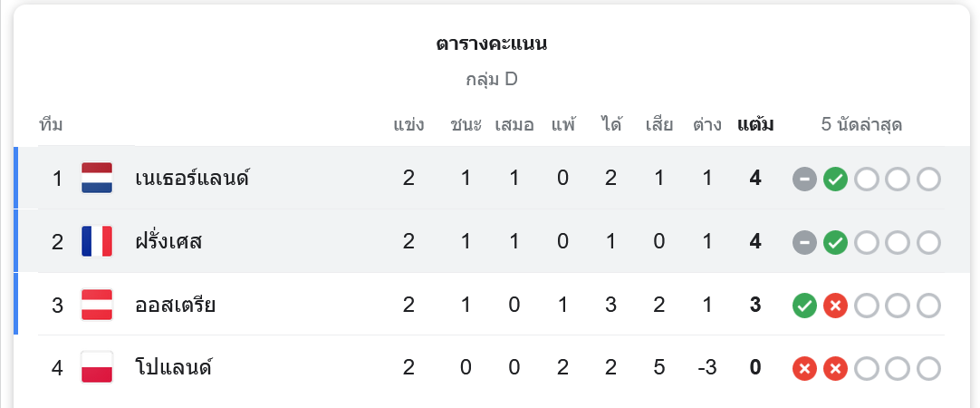
Task: Click Austria's green win checkmark icon
Action: click(x=804, y=306)
